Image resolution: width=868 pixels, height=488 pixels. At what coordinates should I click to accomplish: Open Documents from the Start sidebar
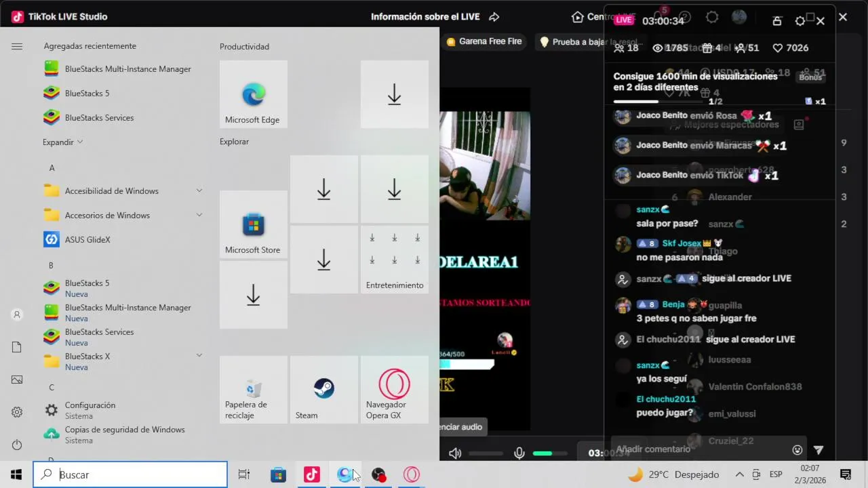click(17, 347)
